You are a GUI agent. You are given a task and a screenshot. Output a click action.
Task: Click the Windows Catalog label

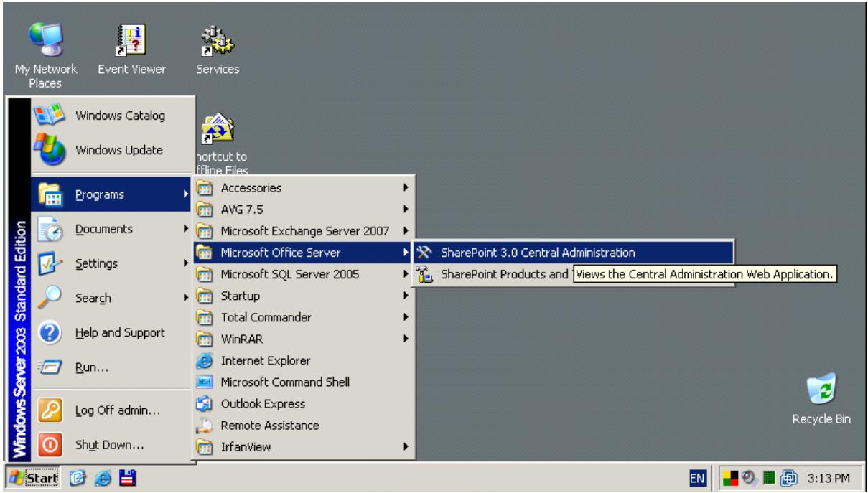pos(120,116)
